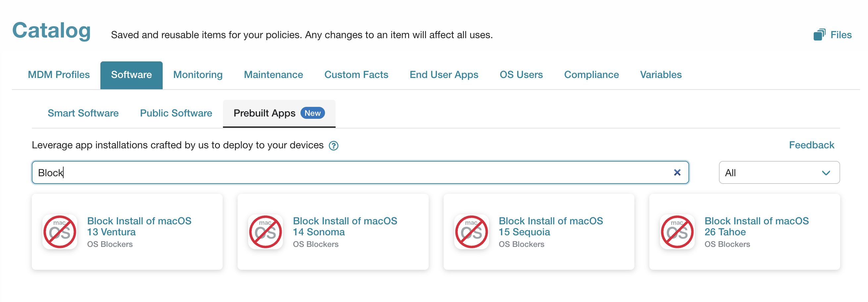Switch to the Smart Software tab
The width and height of the screenshot is (868, 302).
[x=83, y=113]
